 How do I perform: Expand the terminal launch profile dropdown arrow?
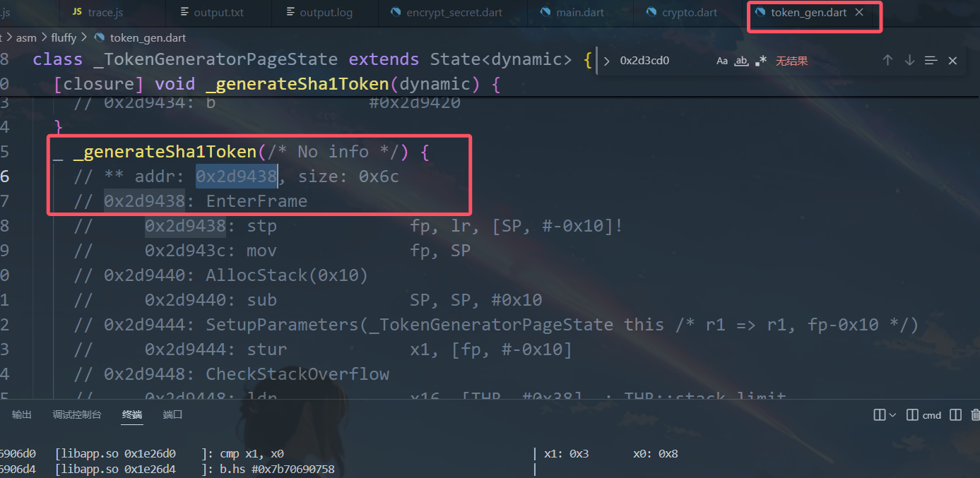(892, 415)
